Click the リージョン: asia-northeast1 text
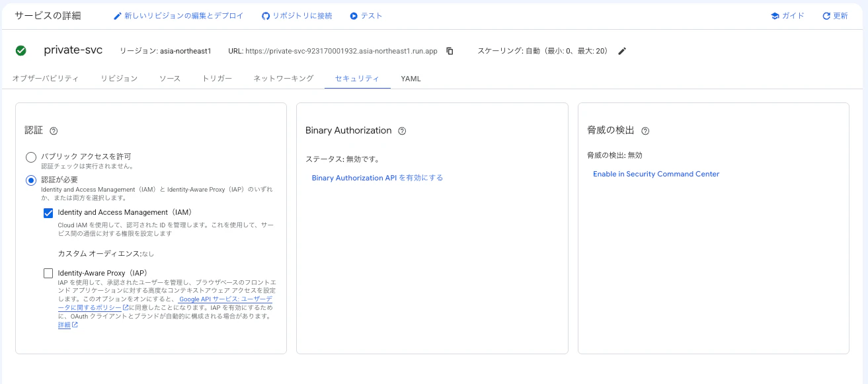 pyautogui.click(x=165, y=51)
